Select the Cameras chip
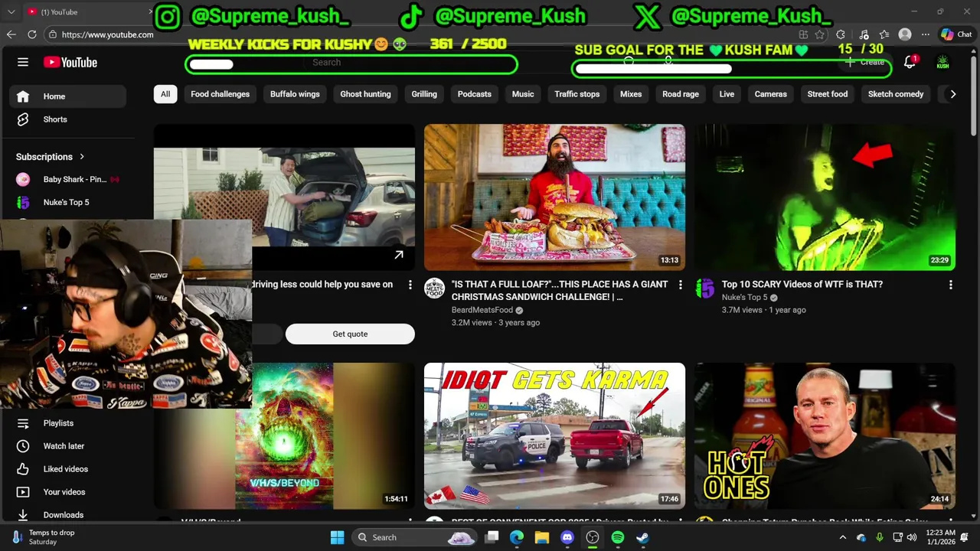 tap(771, 94)
